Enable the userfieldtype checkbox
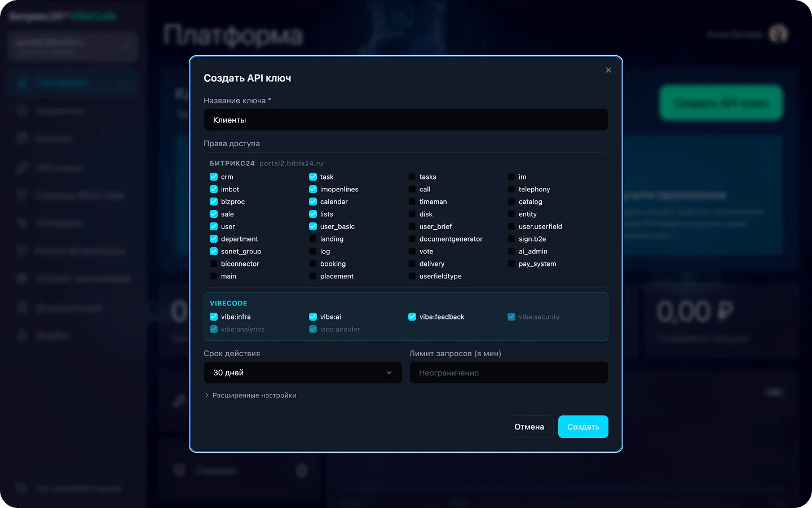This screenshot has height=508, width=812. pyautogui.click(x=412, y=276)
